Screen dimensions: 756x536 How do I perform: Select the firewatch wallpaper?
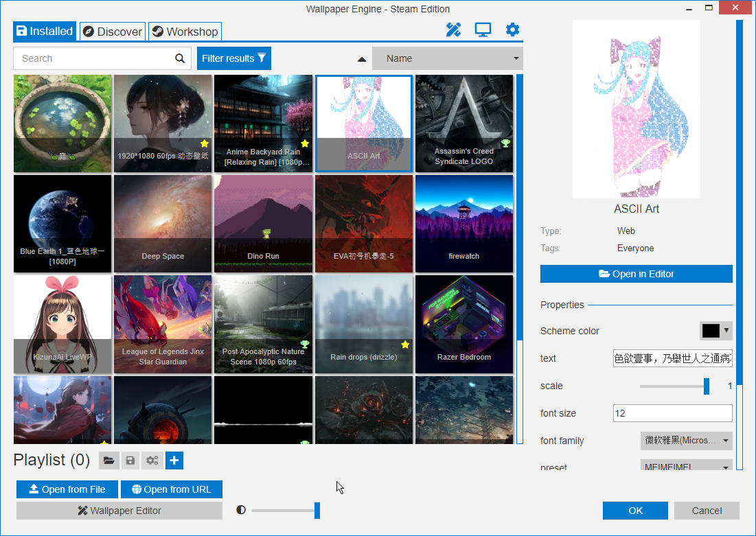tap(464, 224)
